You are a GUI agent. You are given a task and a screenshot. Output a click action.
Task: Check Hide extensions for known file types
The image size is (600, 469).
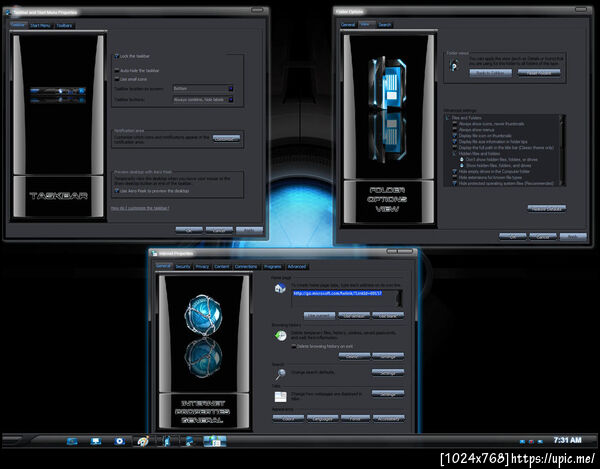tap(455, 178)
